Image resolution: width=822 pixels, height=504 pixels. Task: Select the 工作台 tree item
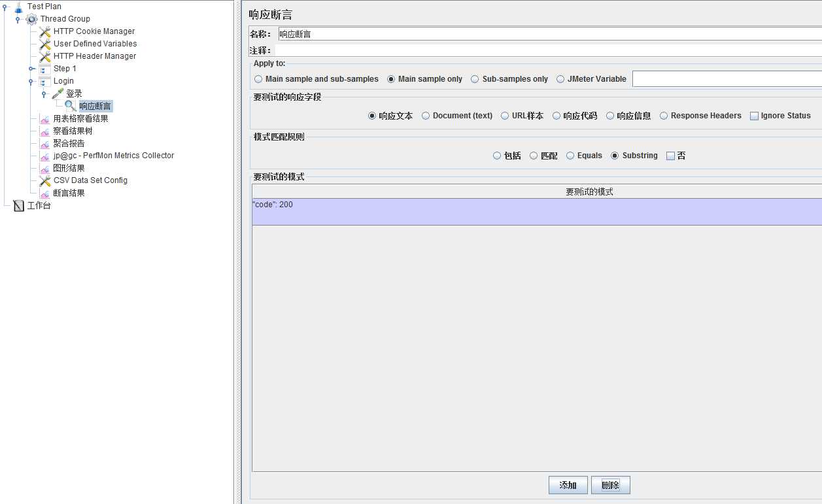pos(39,206)
